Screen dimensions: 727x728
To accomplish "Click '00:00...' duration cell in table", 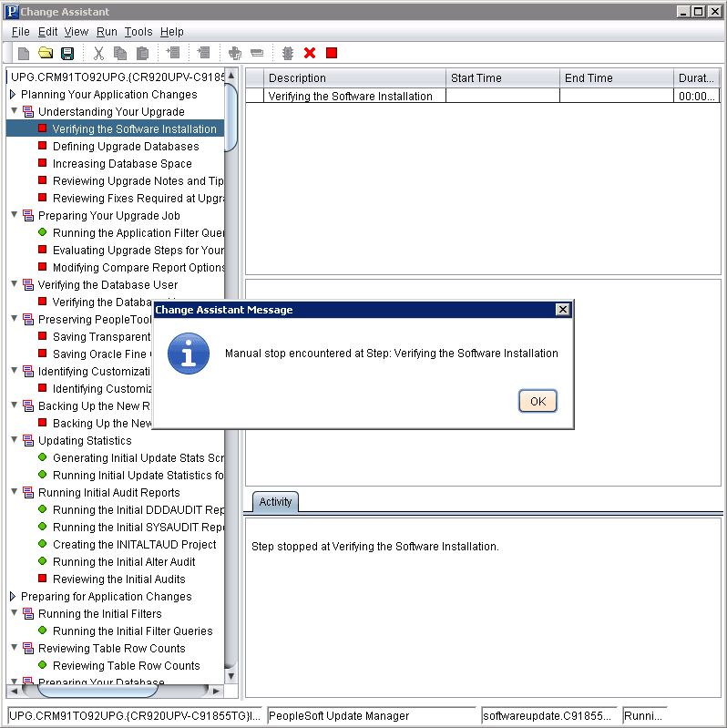I will [696, 96].
